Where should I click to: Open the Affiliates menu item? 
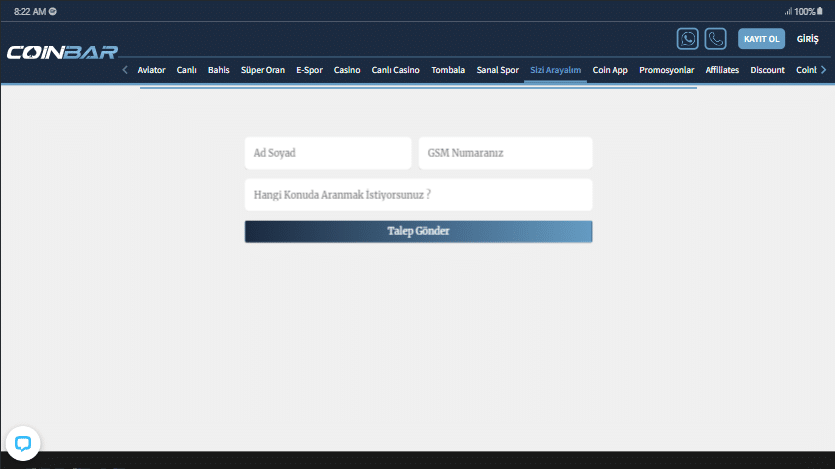[x=722, y=70]
